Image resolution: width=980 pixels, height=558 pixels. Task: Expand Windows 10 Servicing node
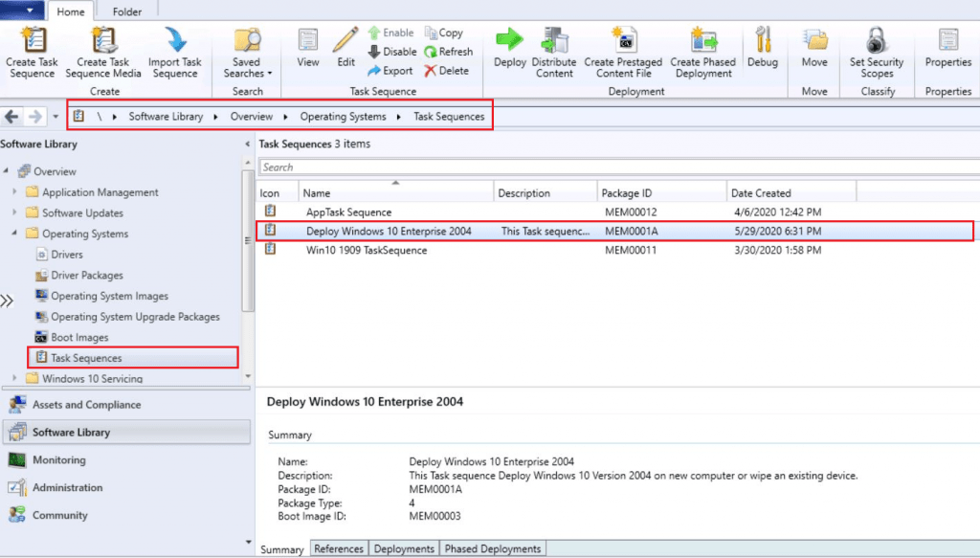[x=14, y=378]
